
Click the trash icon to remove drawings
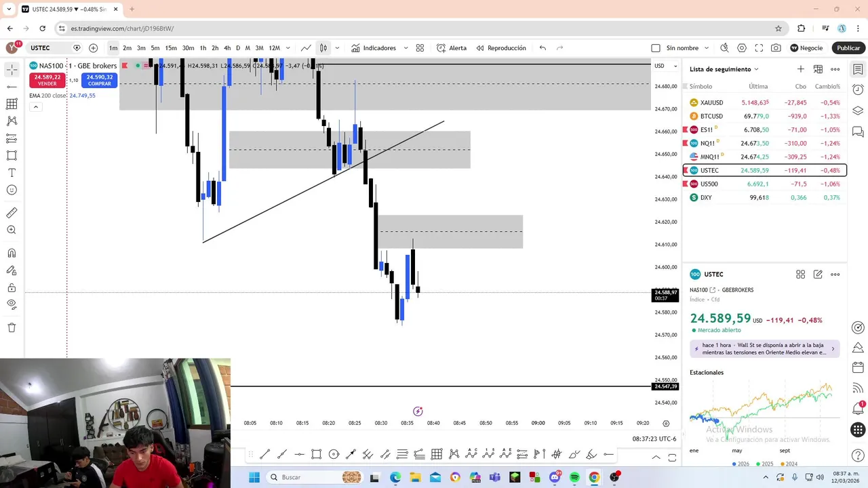[12, 327]
